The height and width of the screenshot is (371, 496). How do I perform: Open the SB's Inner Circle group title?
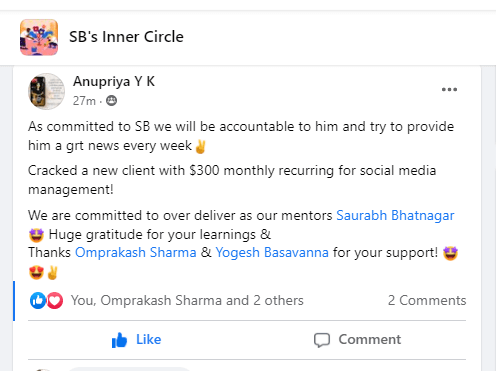point(126,37)
